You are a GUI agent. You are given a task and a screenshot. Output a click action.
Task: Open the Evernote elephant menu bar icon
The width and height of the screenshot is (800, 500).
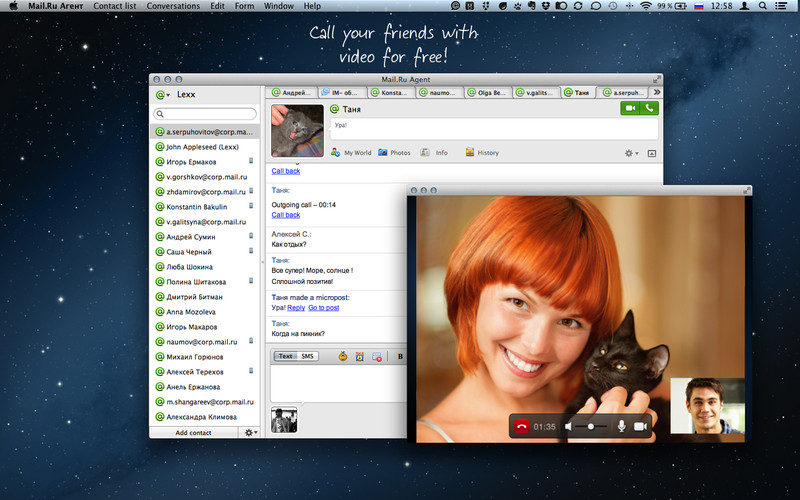coord(532,6)
